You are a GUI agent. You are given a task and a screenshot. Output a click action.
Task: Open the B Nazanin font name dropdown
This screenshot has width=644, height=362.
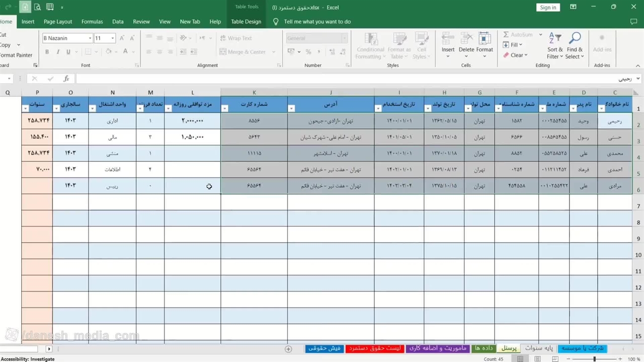(x=90, y=38)
